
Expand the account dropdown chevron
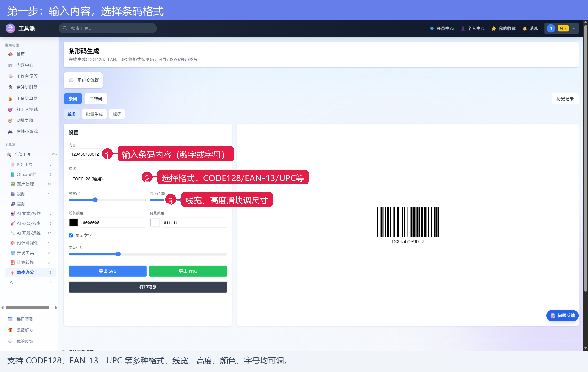pos(574,28)
